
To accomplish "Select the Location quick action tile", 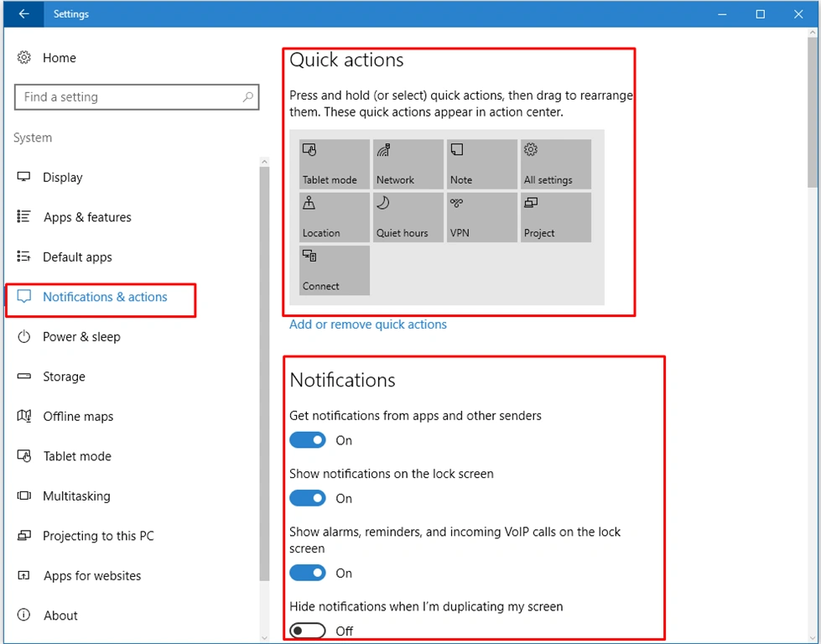I will click(334, 217).
